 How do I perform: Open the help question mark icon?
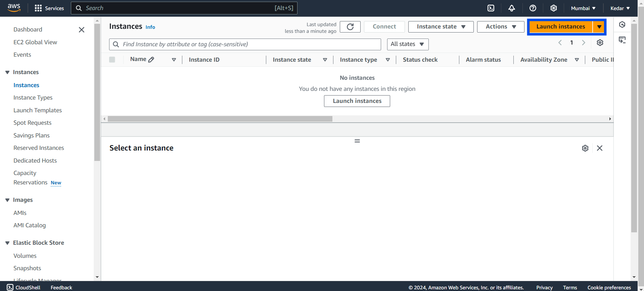pos(533,8)
